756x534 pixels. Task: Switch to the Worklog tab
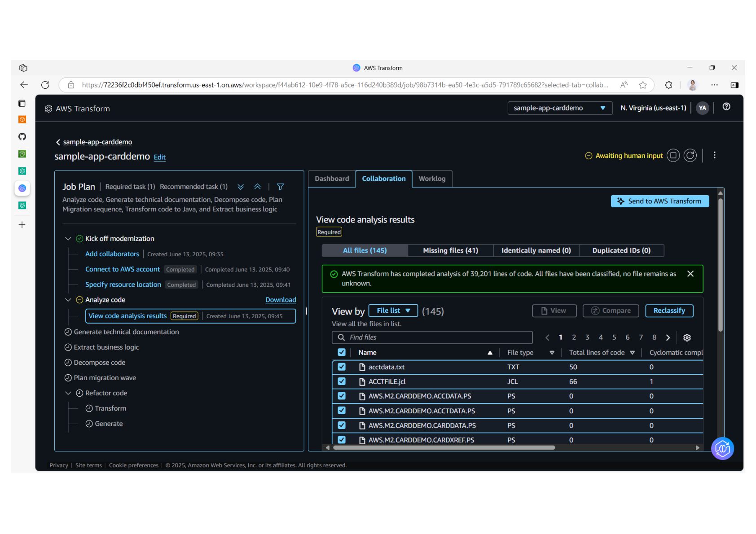coord(431,179)
